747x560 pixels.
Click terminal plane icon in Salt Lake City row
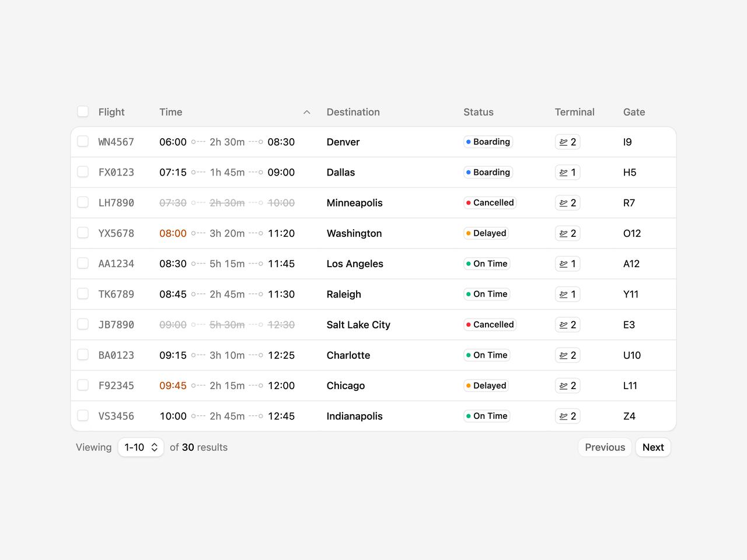[563, 325]
